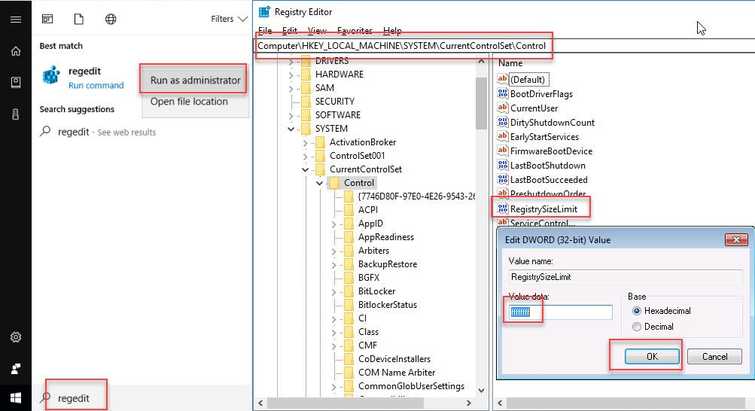Open the feedback person icon in the sidebar

[15, 368]
